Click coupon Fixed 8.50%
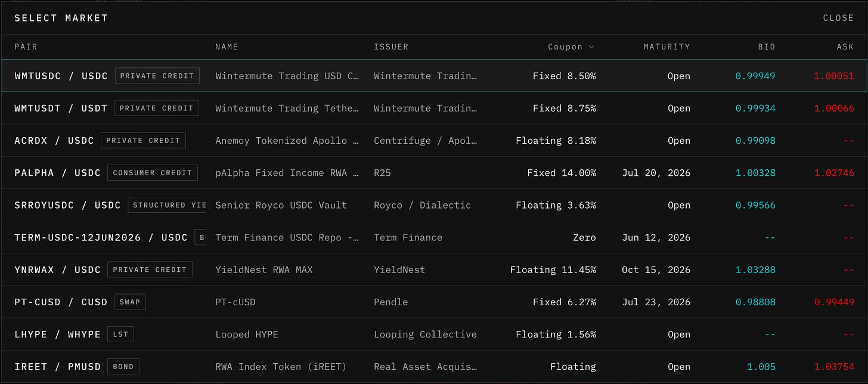 tap(565, 76)
